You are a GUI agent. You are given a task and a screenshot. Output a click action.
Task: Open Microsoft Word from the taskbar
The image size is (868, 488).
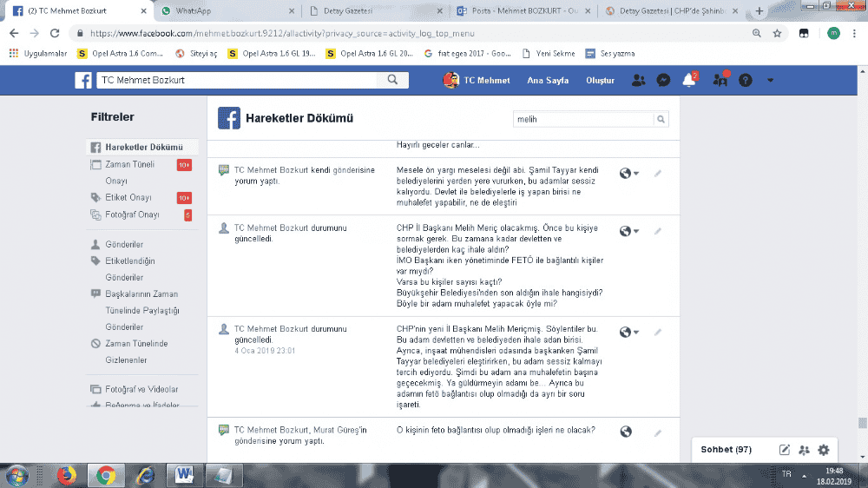click(x=185, y=474)
